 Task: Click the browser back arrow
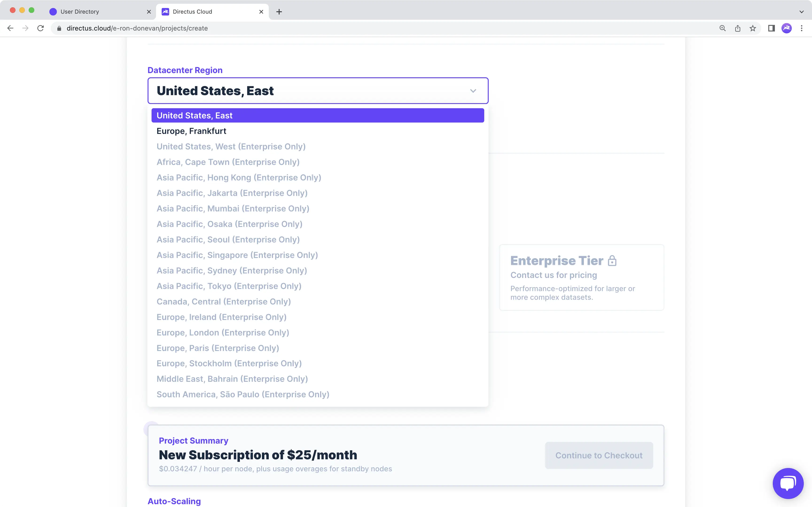coord(10,28)
